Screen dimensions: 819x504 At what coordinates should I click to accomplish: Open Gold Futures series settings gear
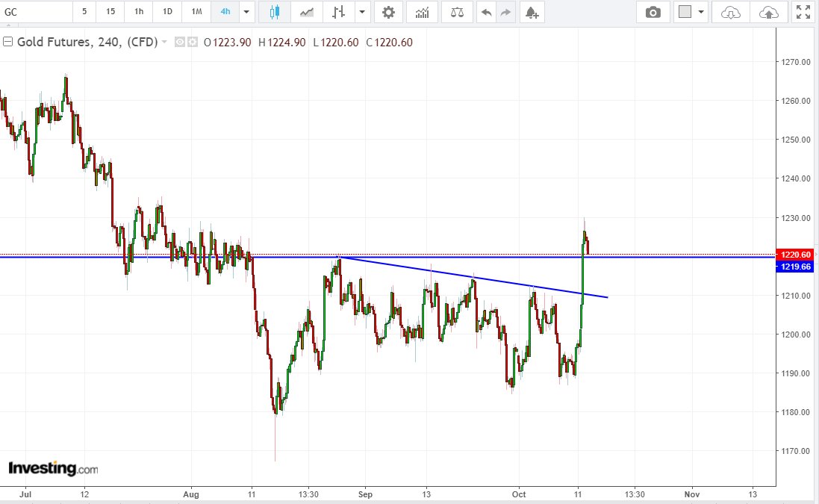coord(192,43)
